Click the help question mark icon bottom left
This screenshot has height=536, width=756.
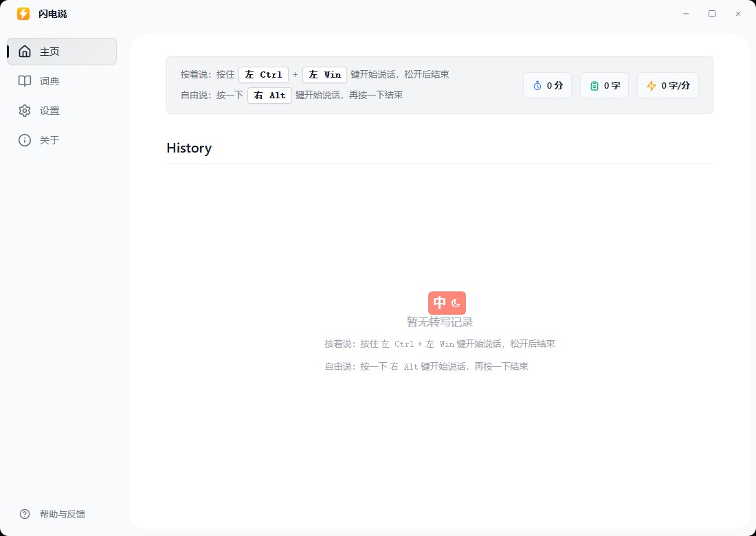tap(25, 513)
